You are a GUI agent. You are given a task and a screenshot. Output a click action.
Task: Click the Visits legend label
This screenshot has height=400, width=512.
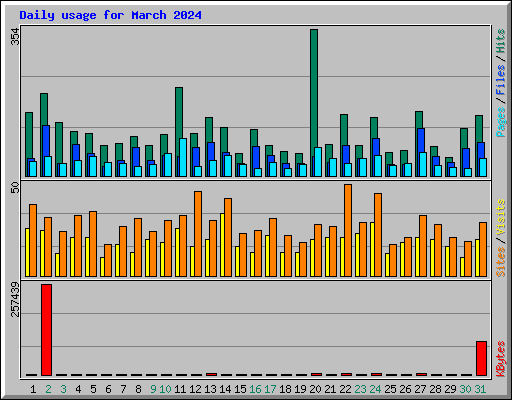coord(501,218)
